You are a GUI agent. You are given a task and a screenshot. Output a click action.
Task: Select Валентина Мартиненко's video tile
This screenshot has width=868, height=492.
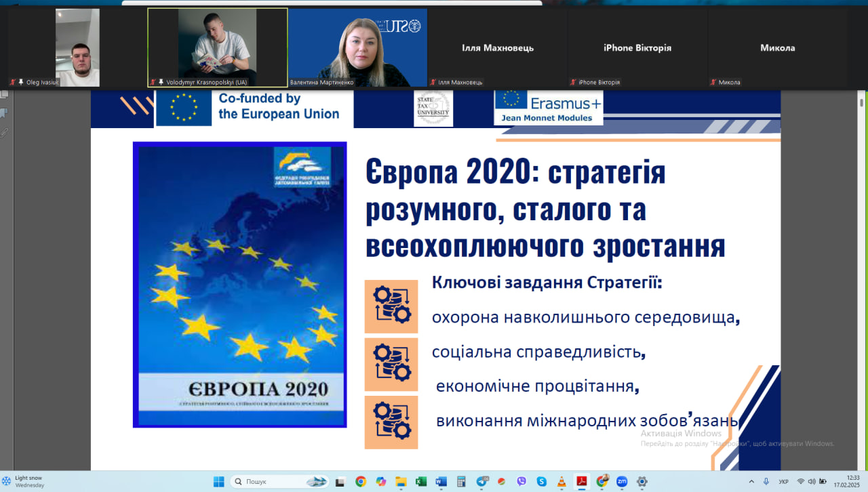pyautogui.click(x=357, y=47)
